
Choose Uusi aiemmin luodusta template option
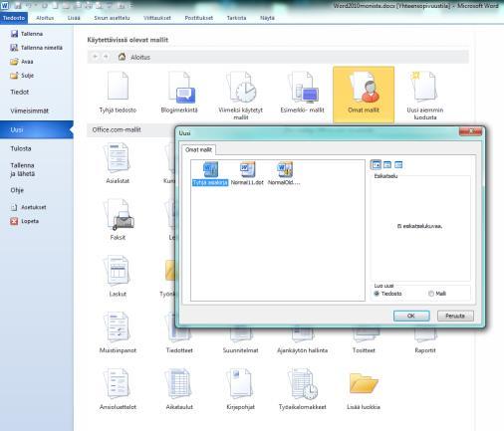[x=425, y=96]
